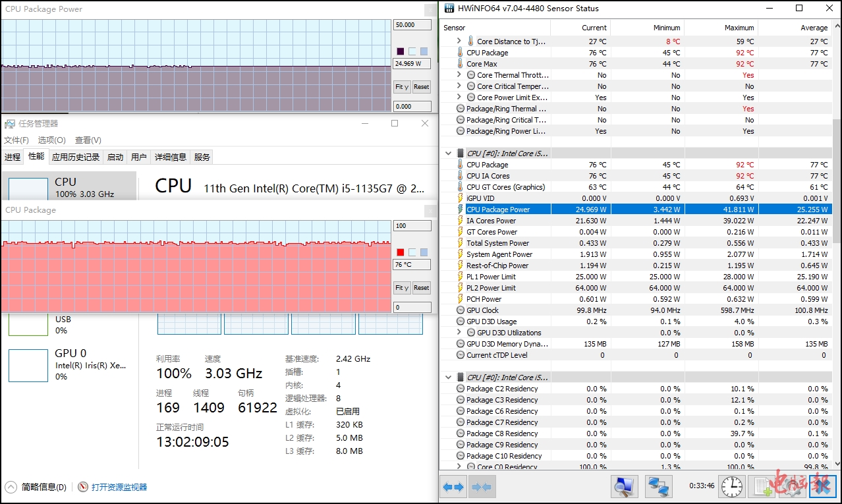Expand the Core Thermal Throttling row
The width and height of the screenshot is (842, 504).
459,75
